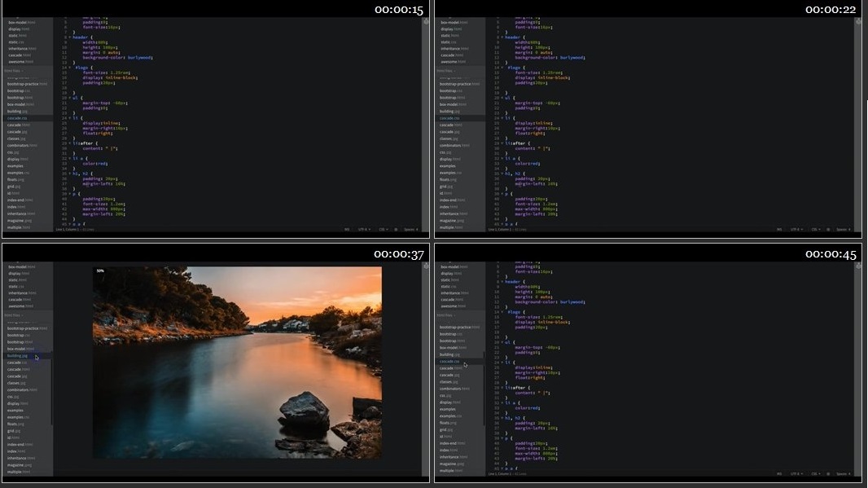
Task: Open the UTF-8 encoding dropdown, 00:00:45 frame
Action: (796, 473)
